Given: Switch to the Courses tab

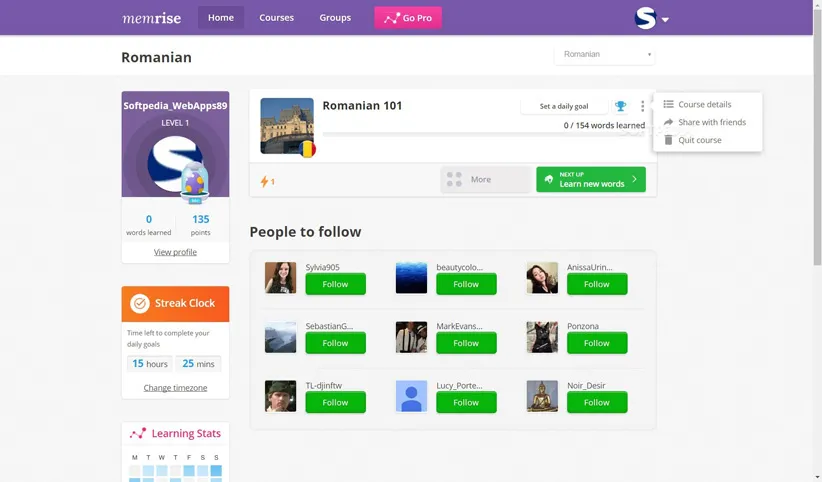Looking at the screenshot, I should pos(276,17).
